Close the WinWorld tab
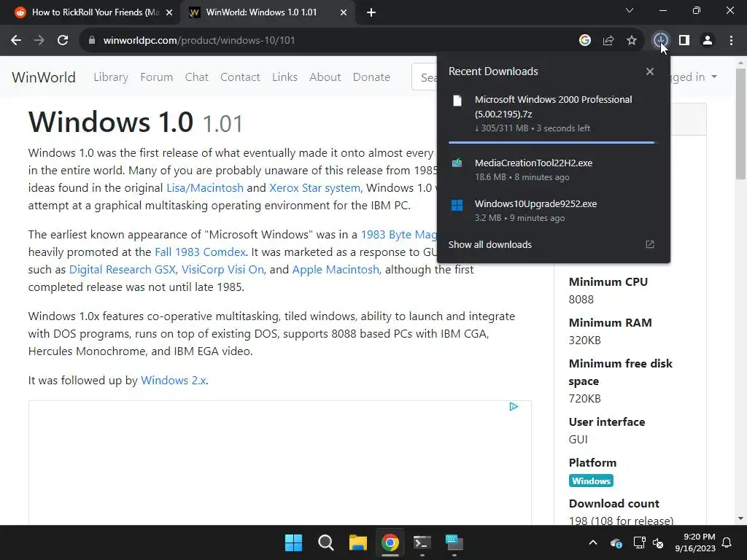Viewport: 747px width, 560px height. pos(344,13)
